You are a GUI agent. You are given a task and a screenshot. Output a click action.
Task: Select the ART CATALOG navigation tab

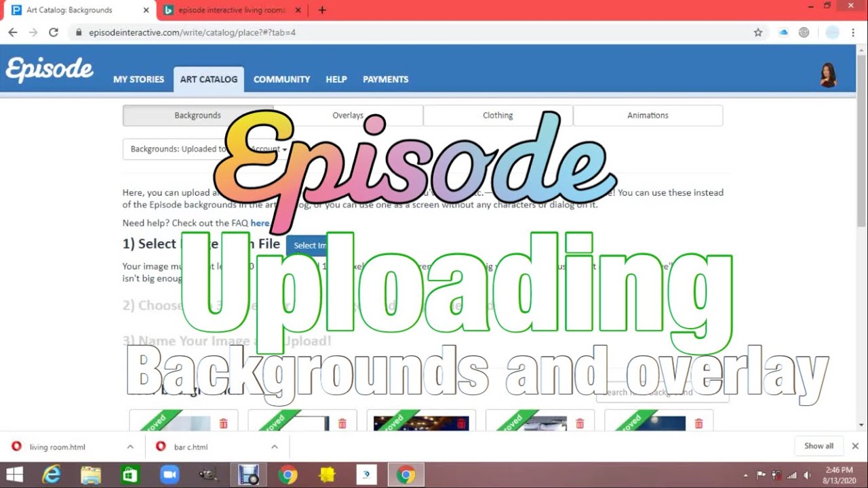click(x=209, y=79)
